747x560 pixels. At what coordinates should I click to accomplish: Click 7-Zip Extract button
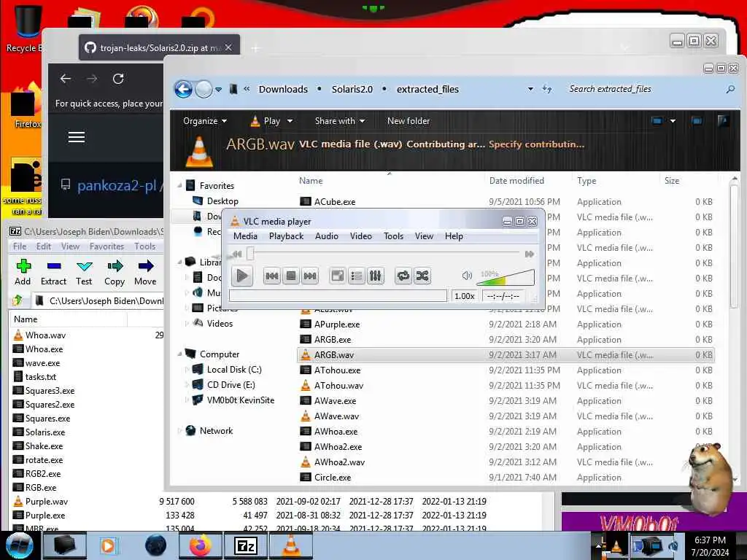coord(53,273)
